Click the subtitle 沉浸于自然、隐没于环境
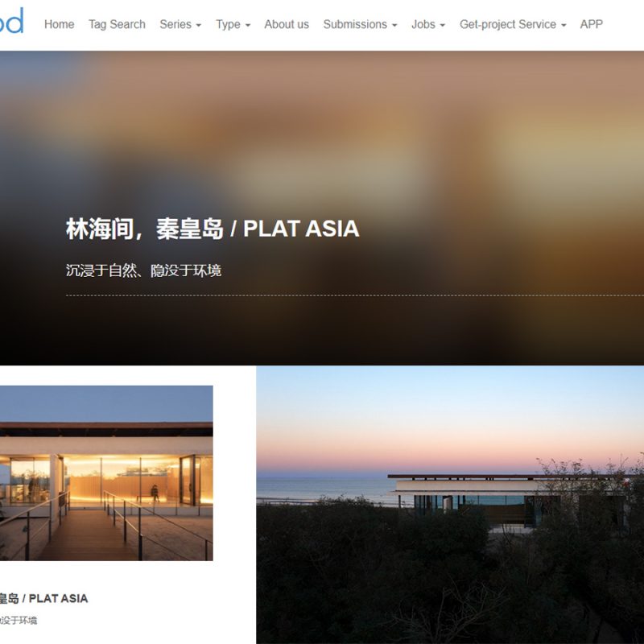This screenshot has width=644, height=644. (144, 270)
